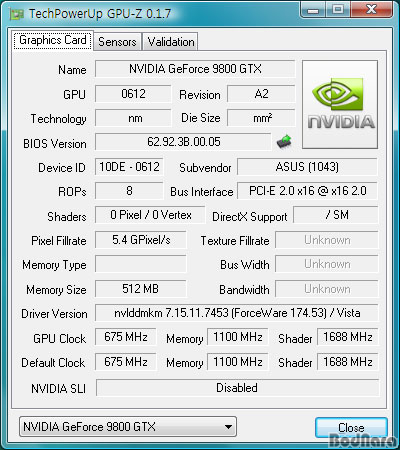The width and height of the screenshot is (400, 450).
Task: Click the Subvendor ASUS field
Action: pos(307,167)
